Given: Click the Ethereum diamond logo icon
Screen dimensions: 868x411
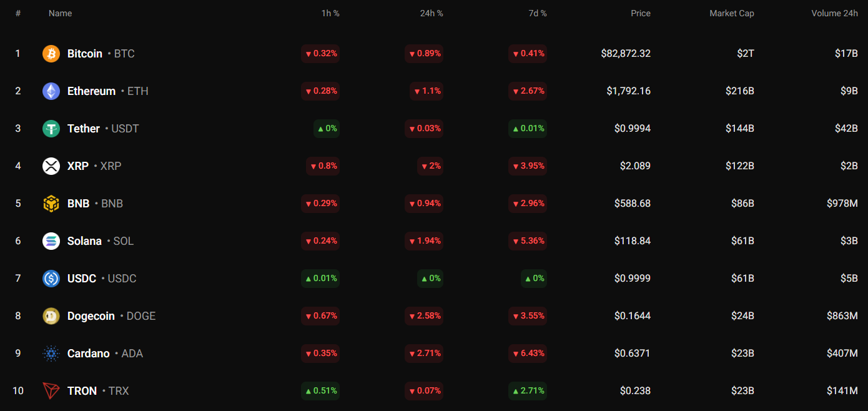Looking at the screenshot, I should point(51,91).
